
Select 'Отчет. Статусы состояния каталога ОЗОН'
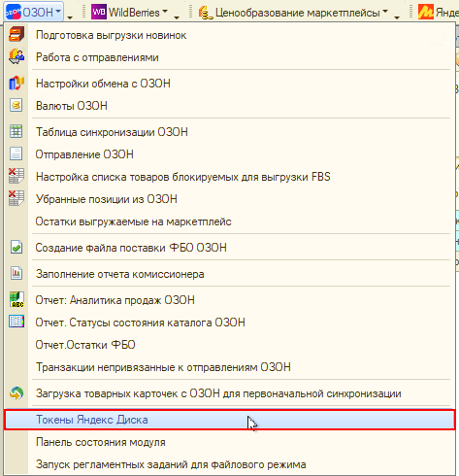[229, 323]
